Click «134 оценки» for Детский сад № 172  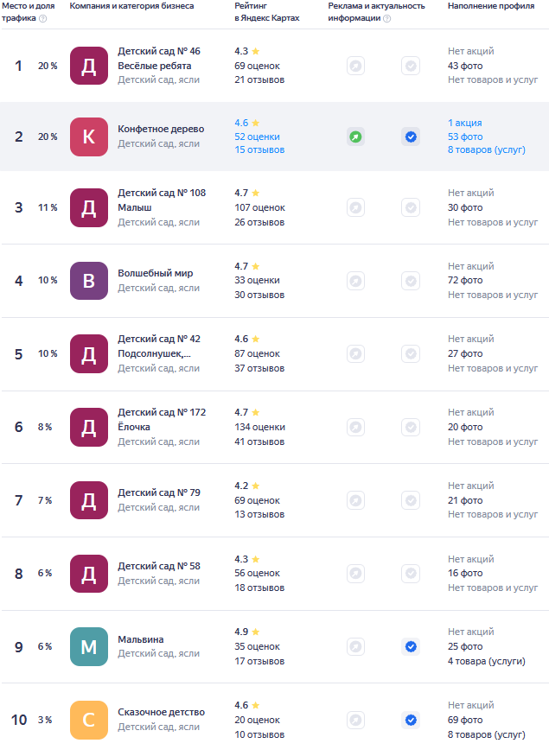pyautogui.click(x=259, y=427)
